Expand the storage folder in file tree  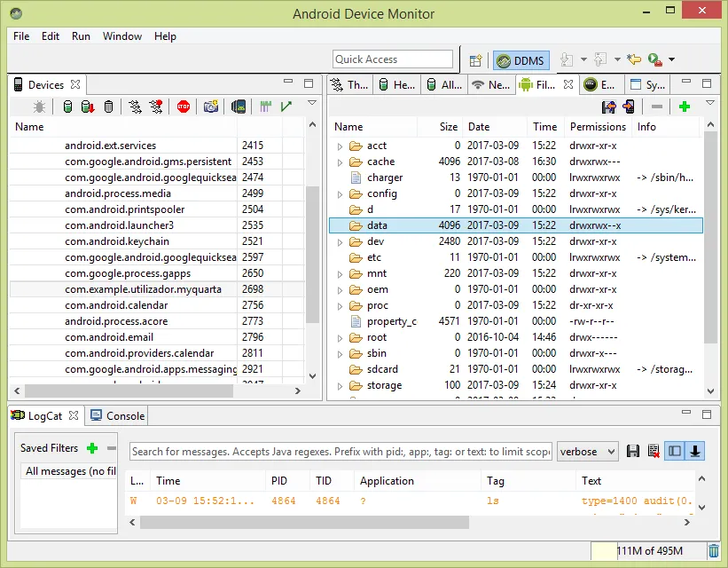click(x=341, y=385)
